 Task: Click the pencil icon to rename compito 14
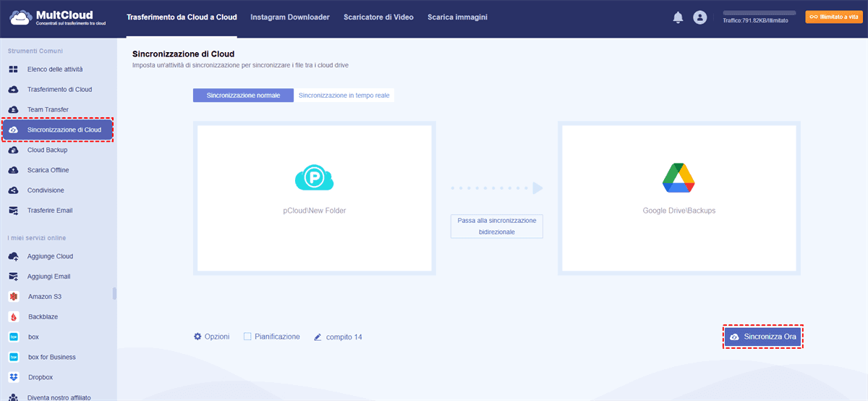[318, 337]
